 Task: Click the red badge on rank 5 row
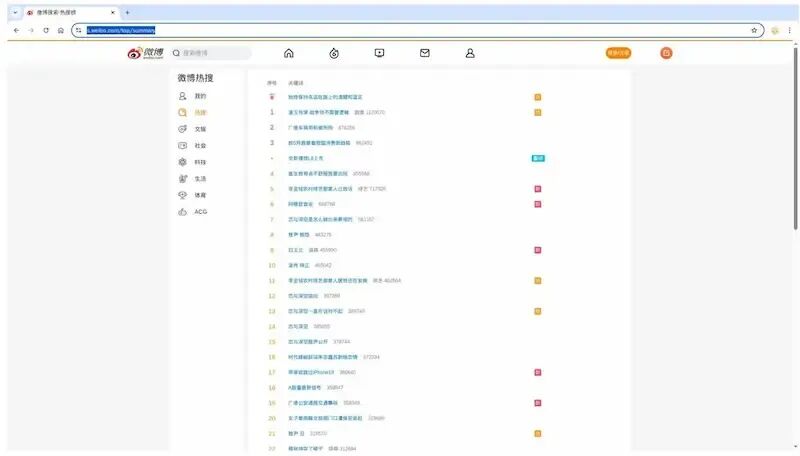click(x=538, y=189)
